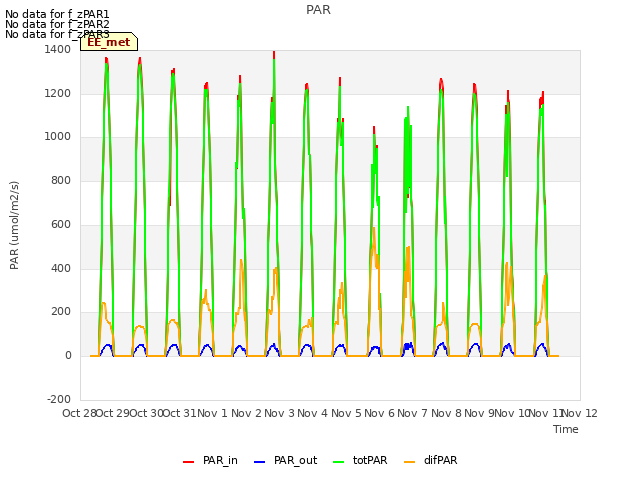Click the 'No data for f_zPAR2' message

point(57,24)
